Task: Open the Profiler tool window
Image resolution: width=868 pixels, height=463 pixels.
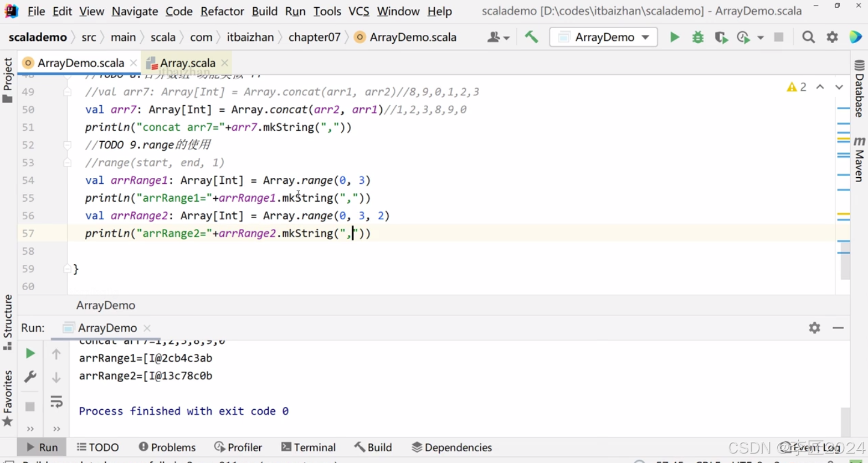Action: [x=238, y=447]
